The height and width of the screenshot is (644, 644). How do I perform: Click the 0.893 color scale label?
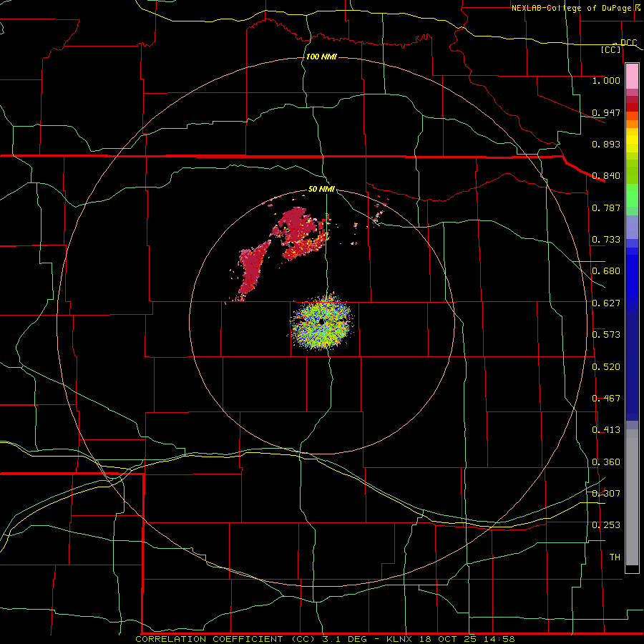606,144
